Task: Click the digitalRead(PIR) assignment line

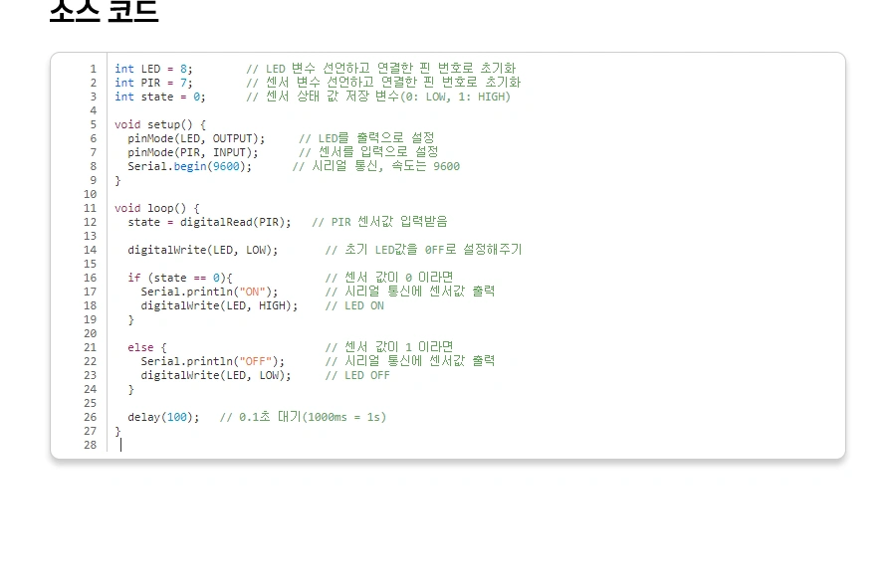Action: (209, 222)
